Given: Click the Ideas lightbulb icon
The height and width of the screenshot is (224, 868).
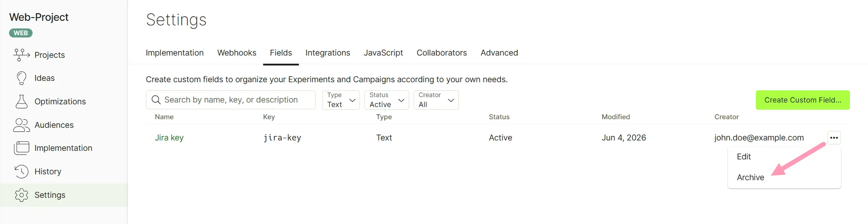Looking at the screenshot, I should coord(21,78).
